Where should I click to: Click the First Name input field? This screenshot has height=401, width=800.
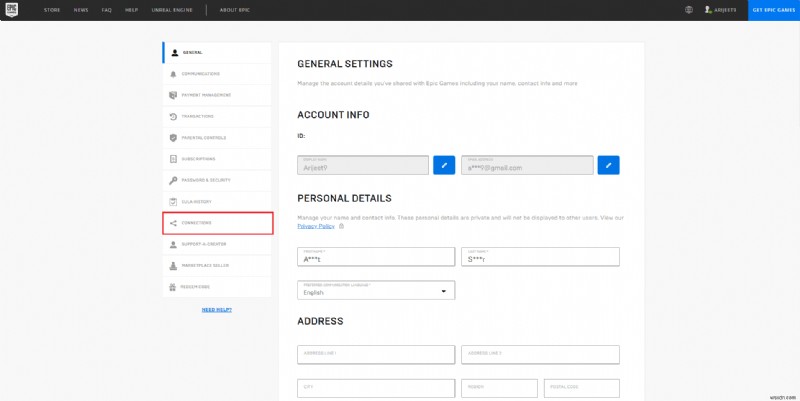376,256
